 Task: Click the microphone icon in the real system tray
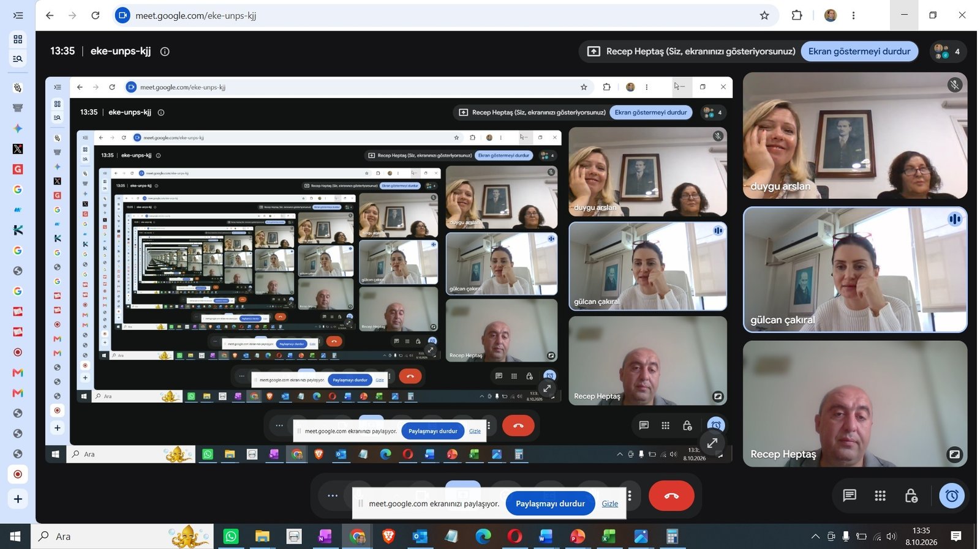click(x=846, y=537)
